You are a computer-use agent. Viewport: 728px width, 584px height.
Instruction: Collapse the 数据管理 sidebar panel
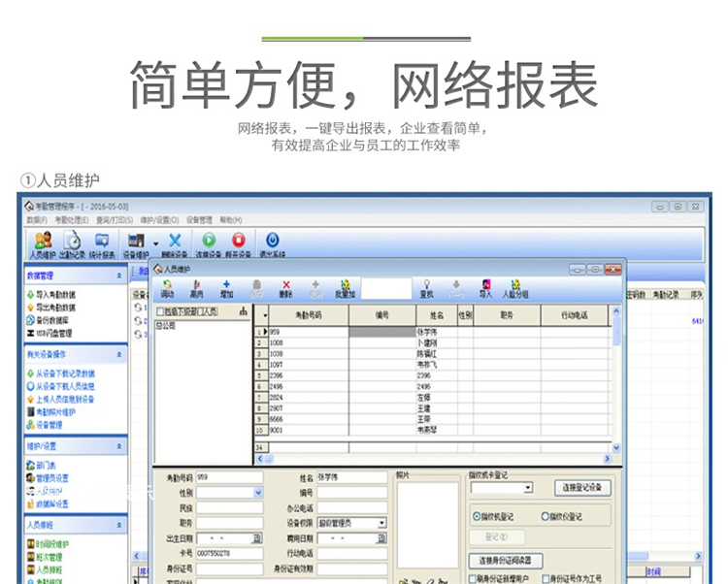pyautogui.click(x=119, y=276)
